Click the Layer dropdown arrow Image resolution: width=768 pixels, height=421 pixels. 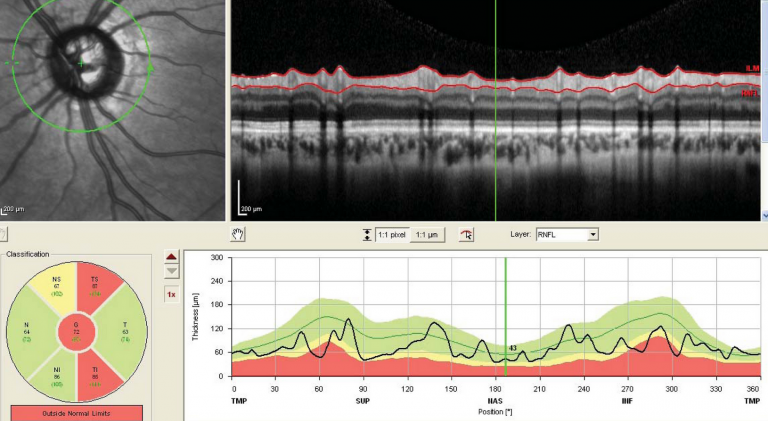[593, 234]
